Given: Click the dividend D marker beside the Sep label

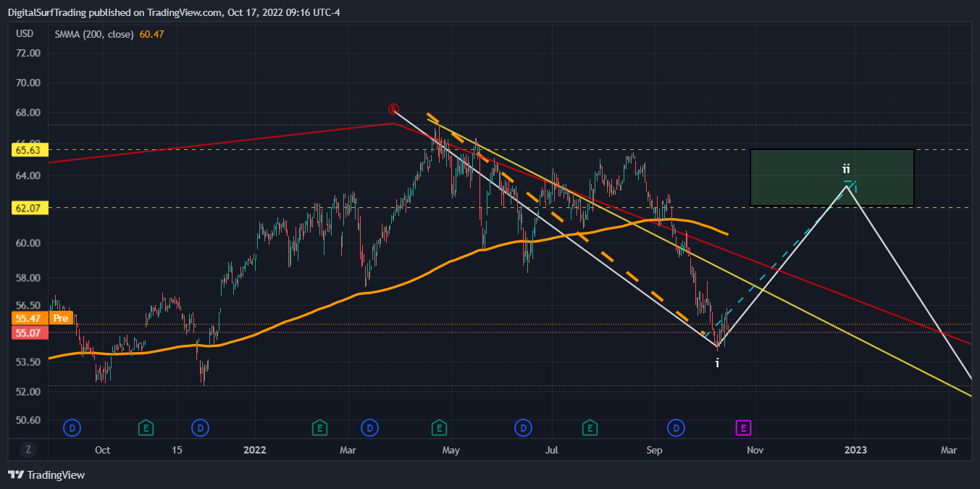Looking at the screenshot, I should (676, 428).
